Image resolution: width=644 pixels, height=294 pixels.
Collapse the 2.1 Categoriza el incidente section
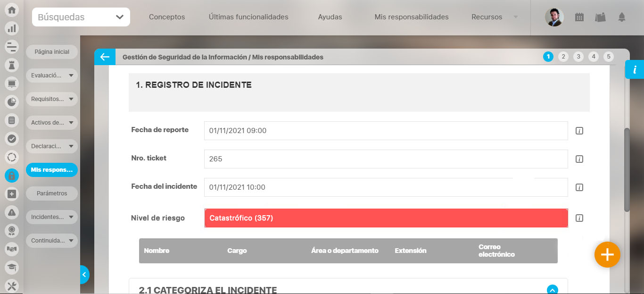pyautogui.click(x=552, y=290)
